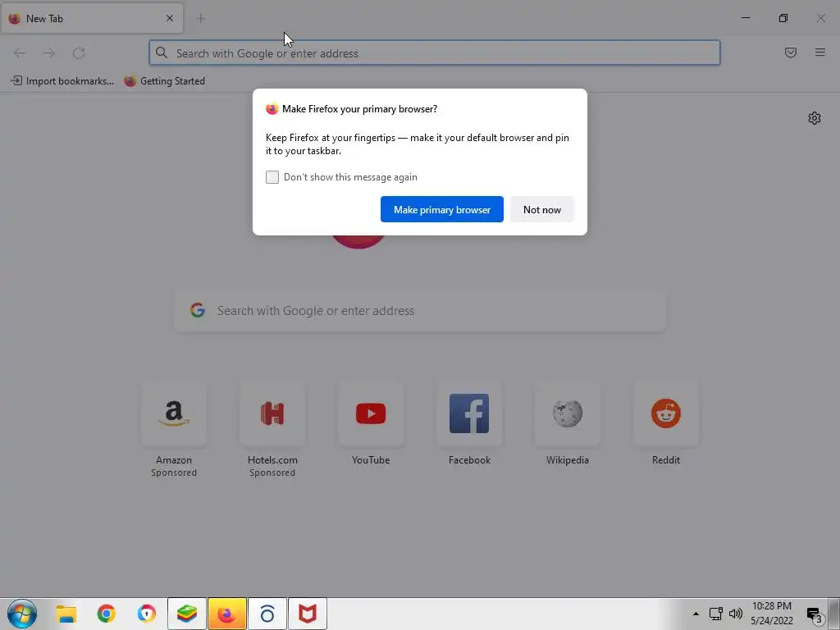Open the Windows Start menu

point(22,614)
